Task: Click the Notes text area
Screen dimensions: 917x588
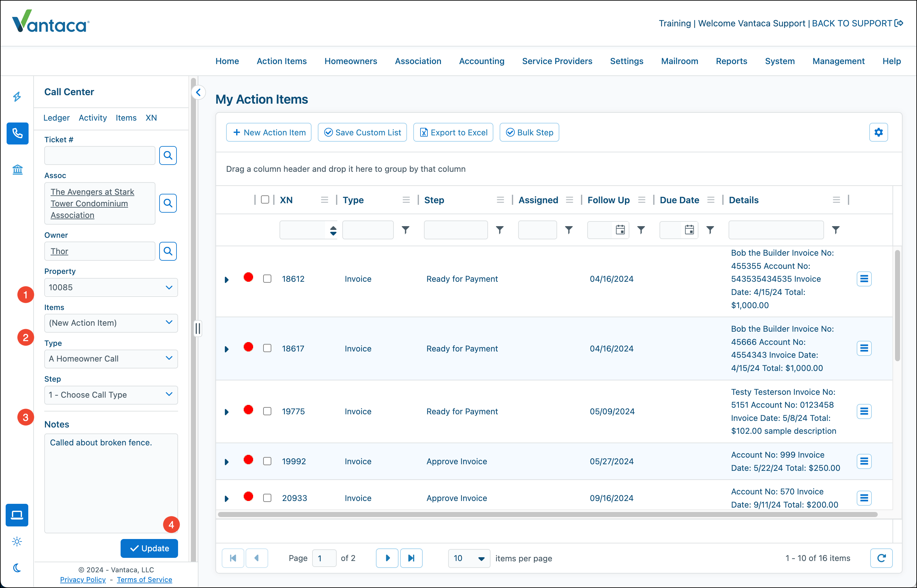Action: (x=111, y=483)
